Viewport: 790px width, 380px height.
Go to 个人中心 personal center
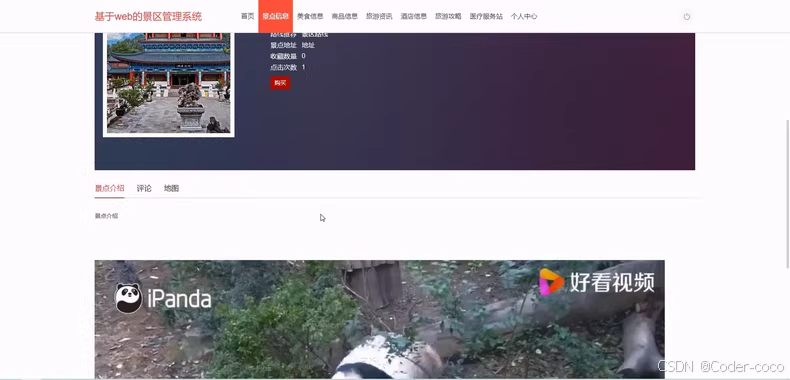pyautogui.click(x=524, y=16)
